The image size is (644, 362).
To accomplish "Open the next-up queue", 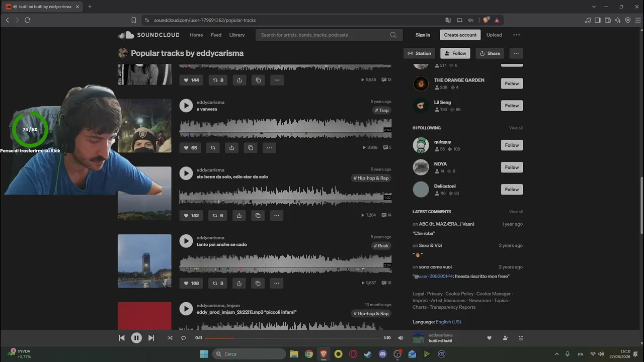I will (521, 338).
